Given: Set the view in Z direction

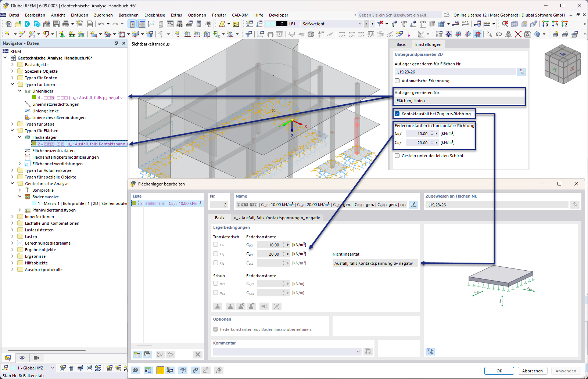Looking at the screenshot, I should coord(564,24).
